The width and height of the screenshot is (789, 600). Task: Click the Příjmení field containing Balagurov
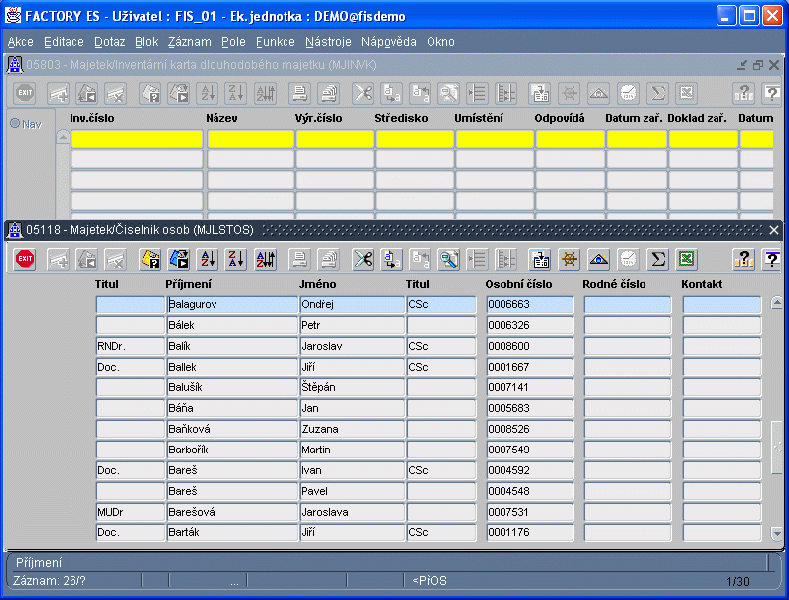click(x=232, y=305)
